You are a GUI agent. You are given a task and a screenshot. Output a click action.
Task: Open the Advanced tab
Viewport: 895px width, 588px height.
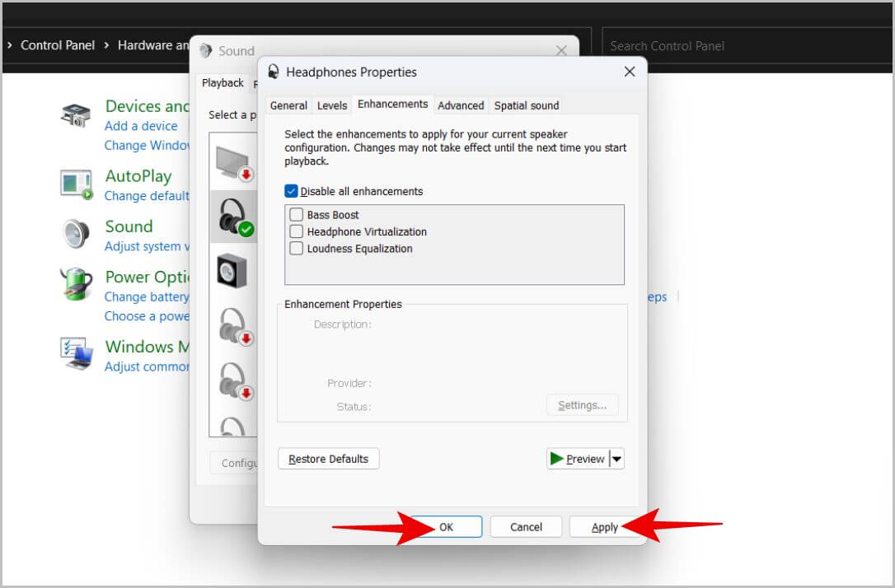pos(461,105)
